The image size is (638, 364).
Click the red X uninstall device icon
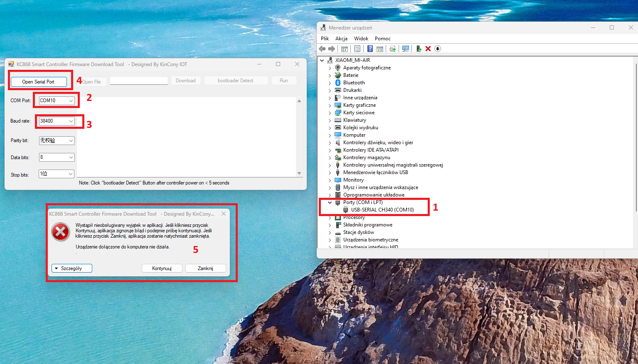[x=428, y=49]
